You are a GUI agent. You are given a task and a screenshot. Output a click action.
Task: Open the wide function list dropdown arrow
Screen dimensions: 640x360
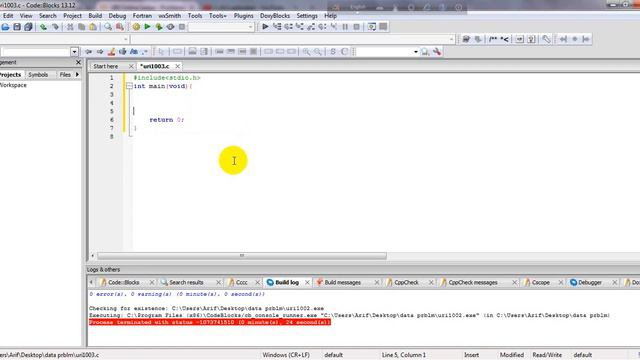click(x=451, y=39)
